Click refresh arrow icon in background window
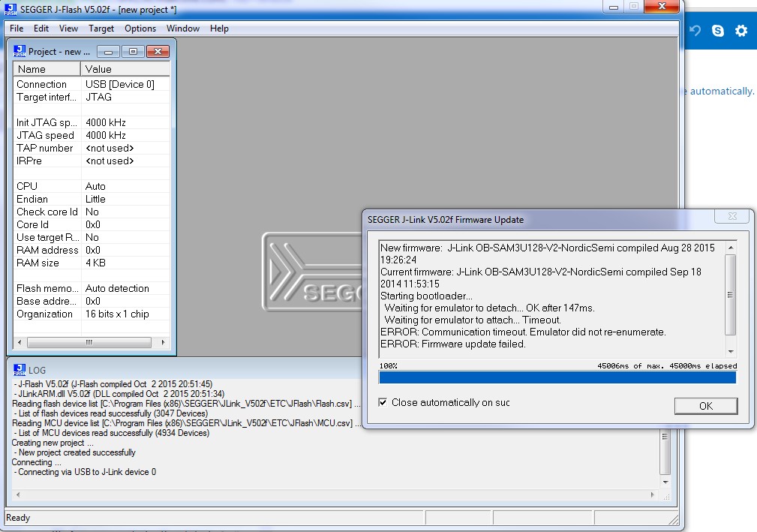Viewport: 757px width, 532px height. 695,31
